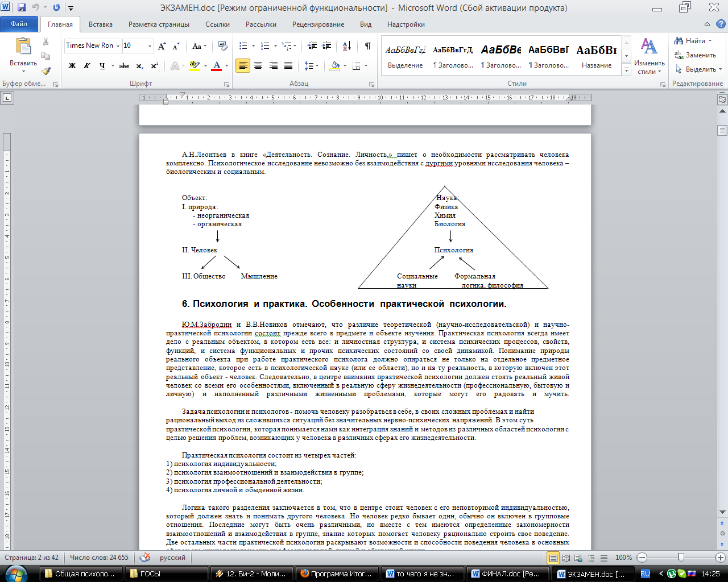728x582 pixels.
Task: Click Increase Indent icon
Action: click(x=326, y=46)
